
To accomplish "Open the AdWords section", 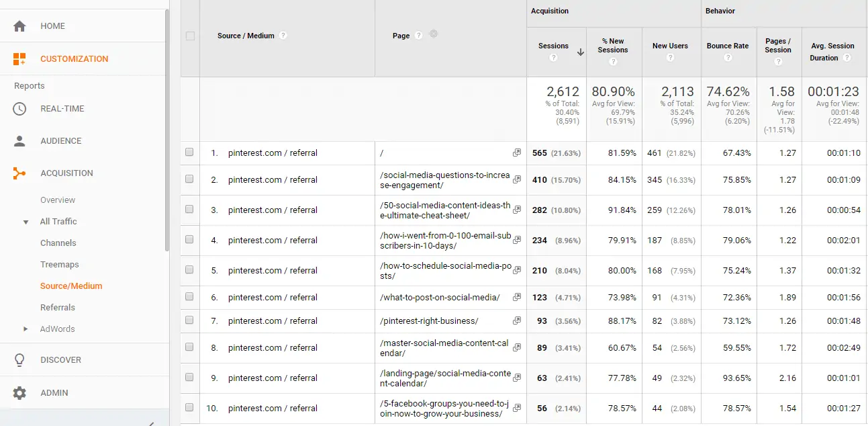I will (58, 329).
